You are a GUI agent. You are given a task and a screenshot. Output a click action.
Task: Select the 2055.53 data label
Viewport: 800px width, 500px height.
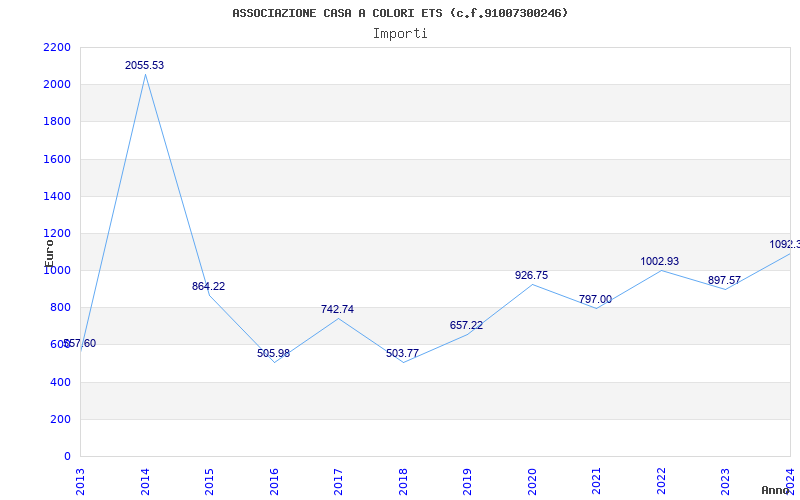click(144, 65)
